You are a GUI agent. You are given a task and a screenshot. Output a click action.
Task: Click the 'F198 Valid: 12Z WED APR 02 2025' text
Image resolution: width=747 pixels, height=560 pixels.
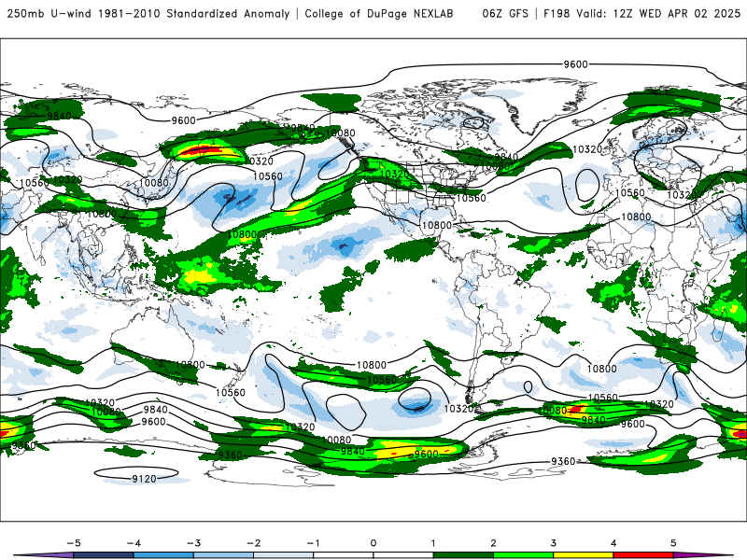(641, 14)
